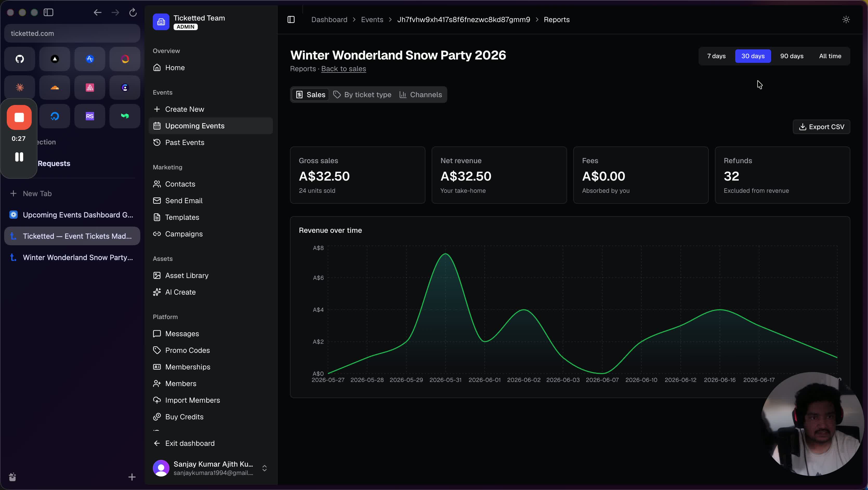
Task: Open the Cloudflare bookmark icon
Action: coord(55,88)
